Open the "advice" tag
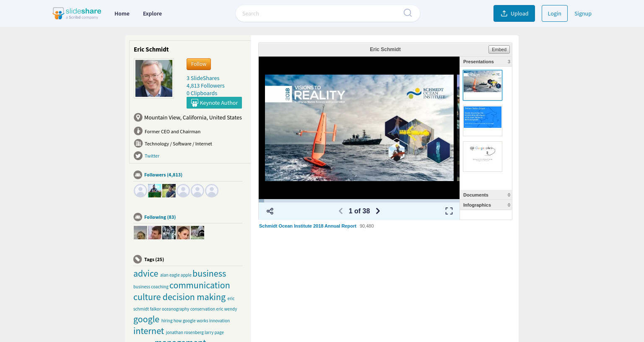 (146, 274)
